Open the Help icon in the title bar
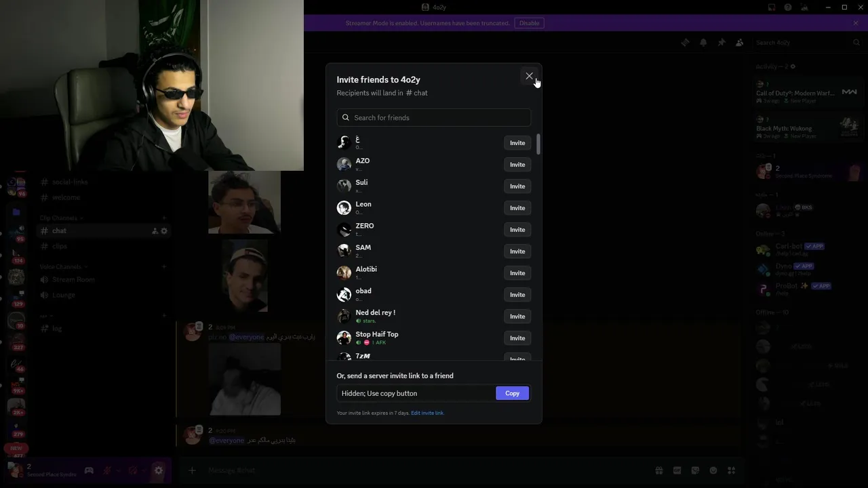This screenshot has height=488, width=868. pyautogui.click(x=788, y=7)
